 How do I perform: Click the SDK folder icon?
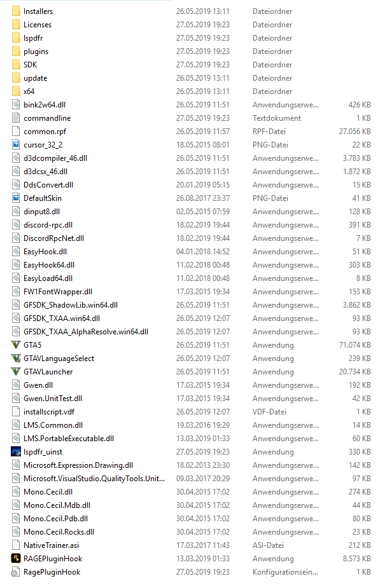pos(16,64)
